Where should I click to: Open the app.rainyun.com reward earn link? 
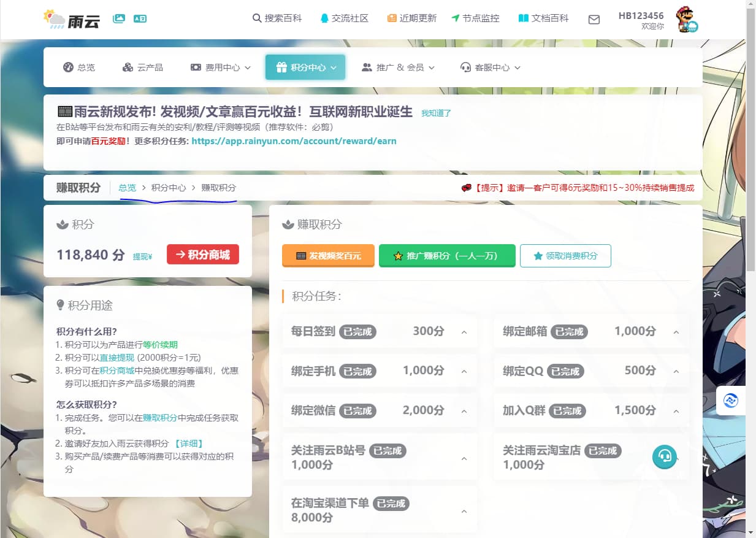coord(294,141)
